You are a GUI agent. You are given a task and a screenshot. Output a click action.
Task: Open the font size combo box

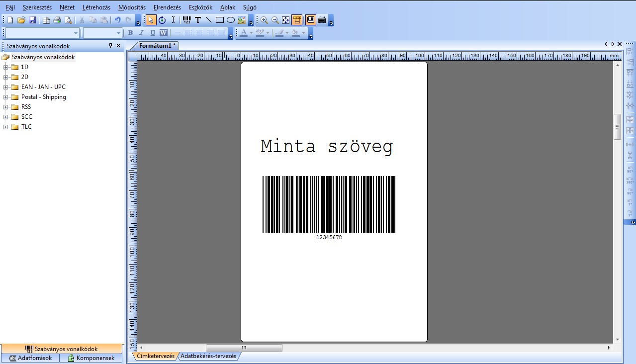[x=102, y=33]
